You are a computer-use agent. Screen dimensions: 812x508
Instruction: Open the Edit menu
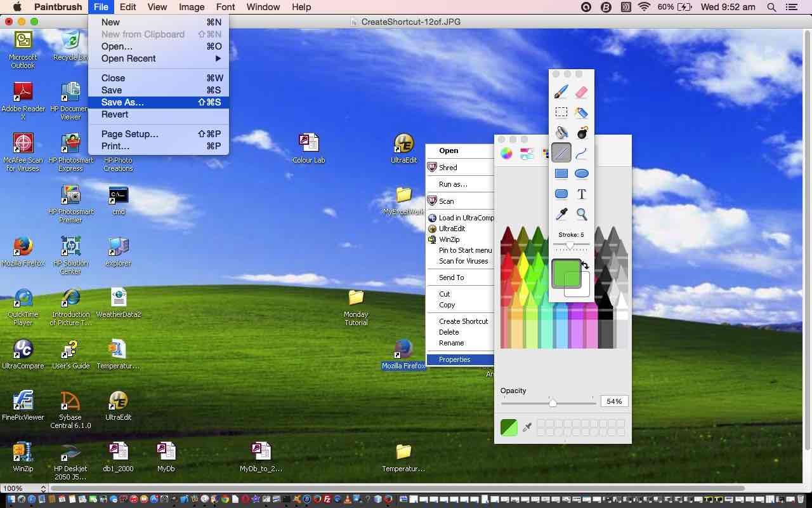click(128, 7)
